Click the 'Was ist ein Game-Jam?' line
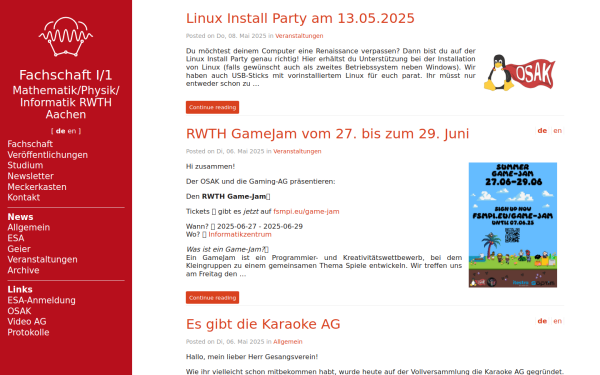 pyautogui.click(x=227, y=249)
